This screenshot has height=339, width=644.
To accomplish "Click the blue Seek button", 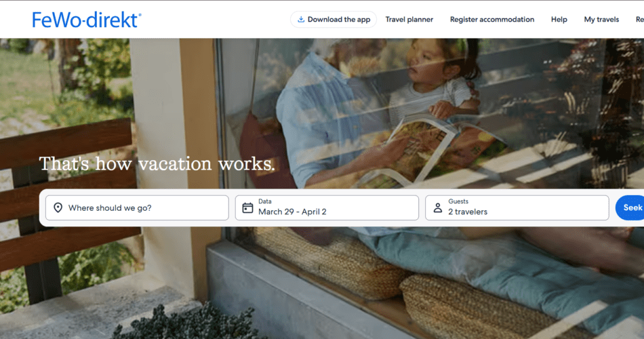I will pos(630,208).
